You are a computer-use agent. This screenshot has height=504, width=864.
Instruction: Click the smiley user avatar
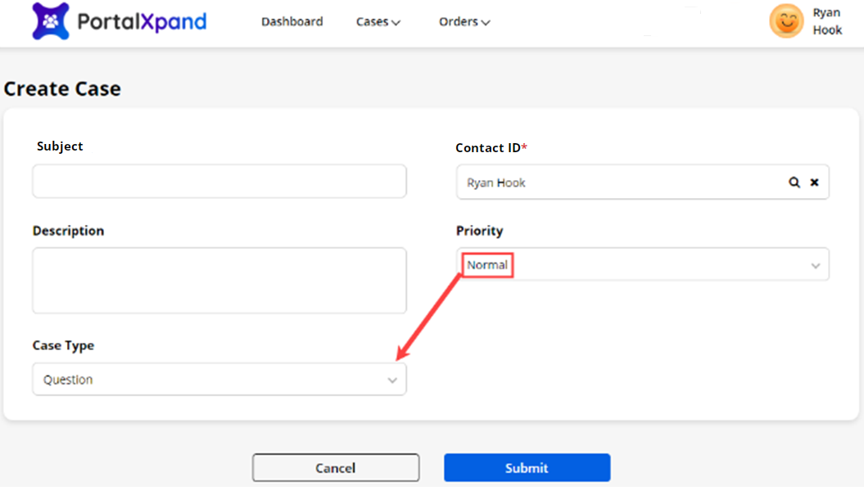[x=785, y=22]
